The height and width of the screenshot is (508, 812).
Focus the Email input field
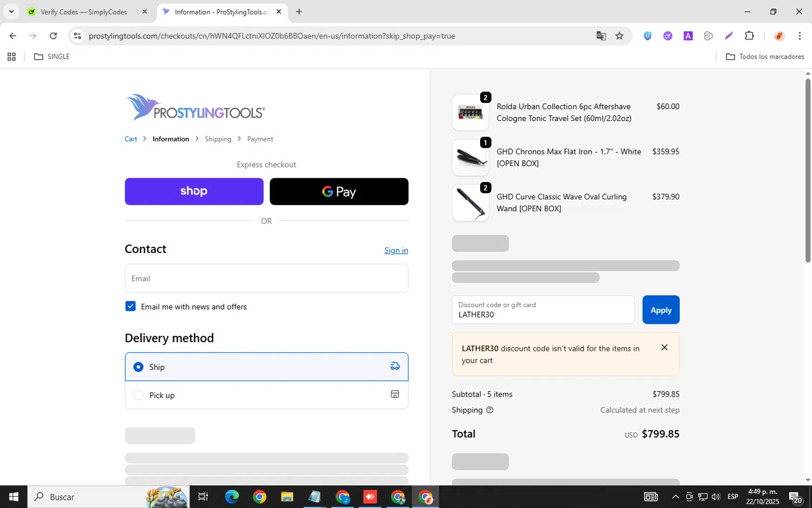pos(266,278)
